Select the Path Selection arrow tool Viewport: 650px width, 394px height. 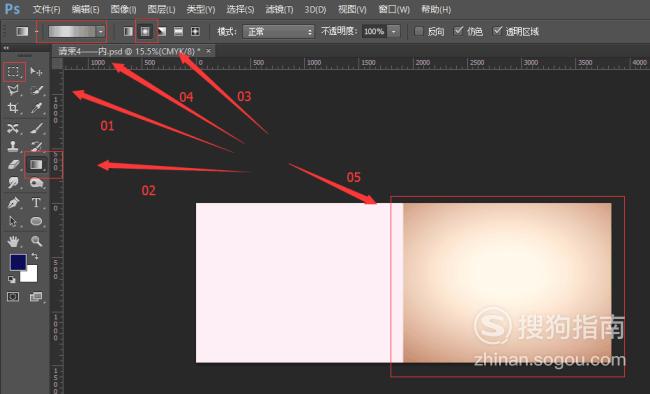click(13, 221)
